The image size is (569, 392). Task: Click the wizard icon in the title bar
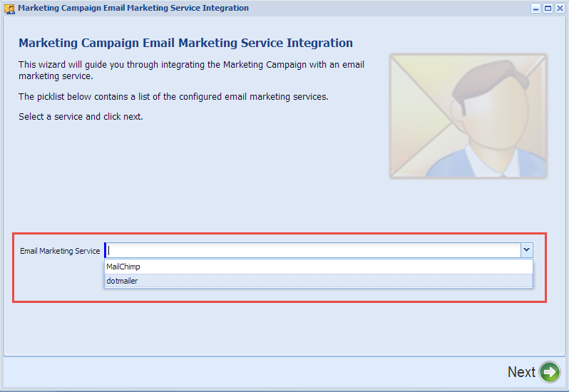click(9, 9)
